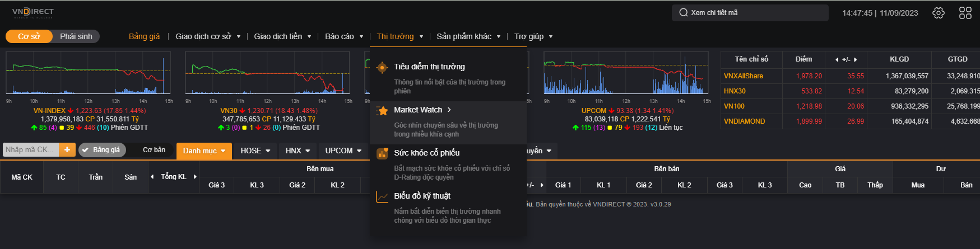Open the VN30 chart thumbnail

(x=267, y=73)
